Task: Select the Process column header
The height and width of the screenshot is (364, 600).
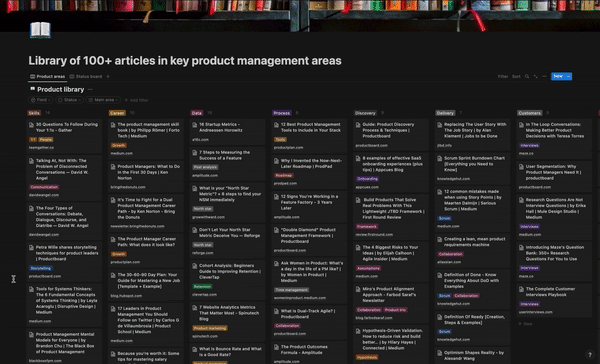Action: coord(282,113)
